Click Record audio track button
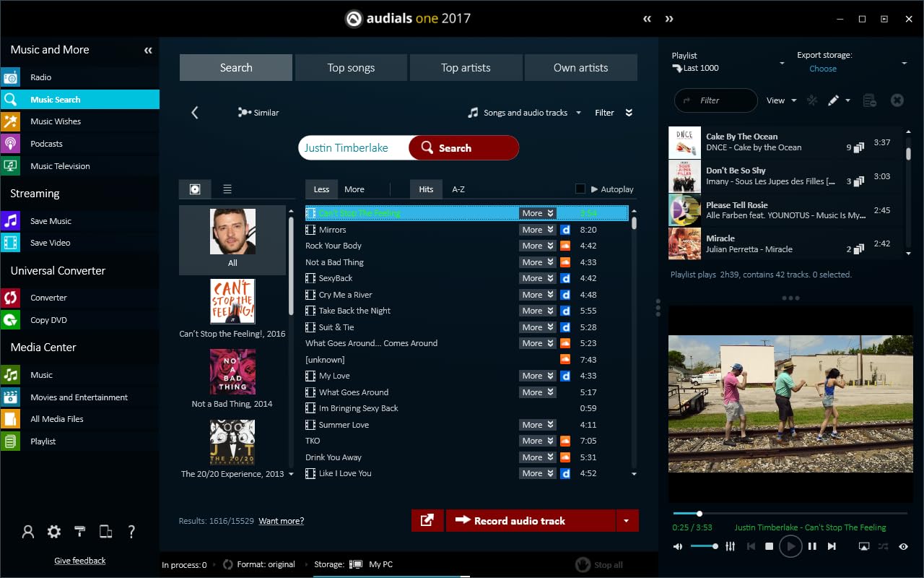This screenshot has height=578, width=924. [x=531, y=520]
